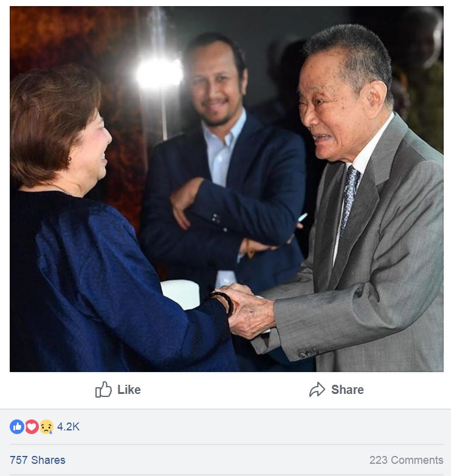This screenshot has height=476, width=451.
Task: Select the red heart reaction icon
Action: click(x=32, y=427)
